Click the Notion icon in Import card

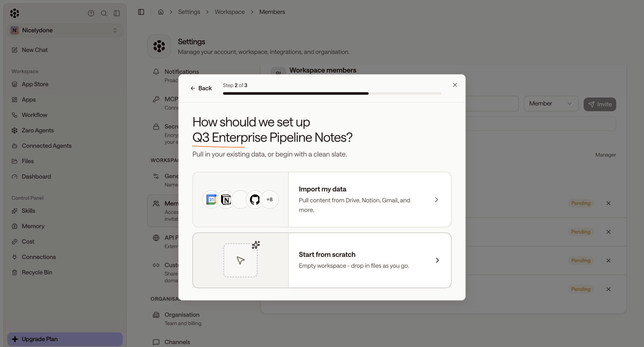point(226,200)
